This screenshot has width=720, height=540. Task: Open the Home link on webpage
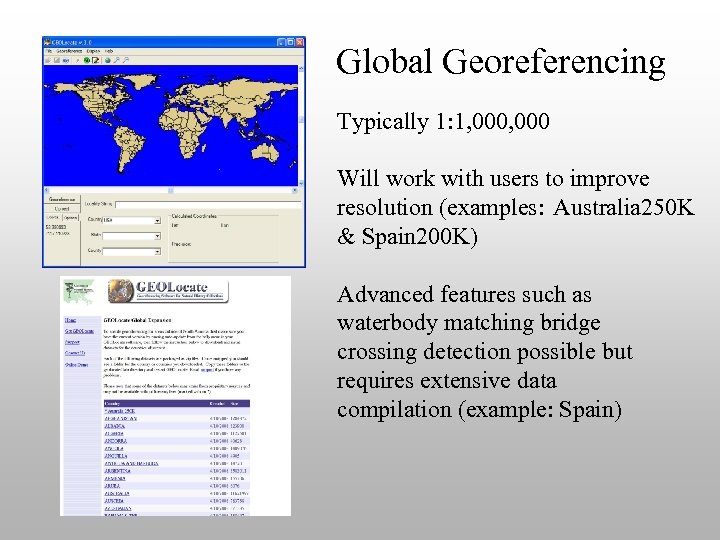(70, 320)
